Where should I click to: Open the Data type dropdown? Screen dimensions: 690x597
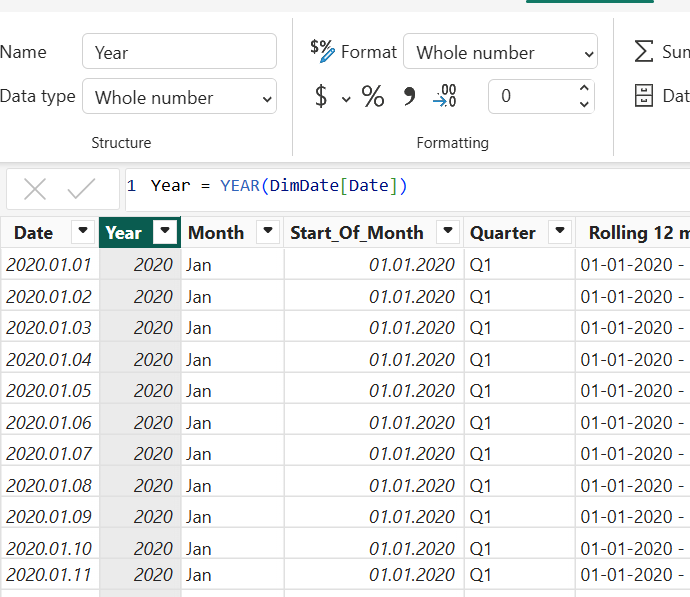pyautogui.click(x=179, y=96)
